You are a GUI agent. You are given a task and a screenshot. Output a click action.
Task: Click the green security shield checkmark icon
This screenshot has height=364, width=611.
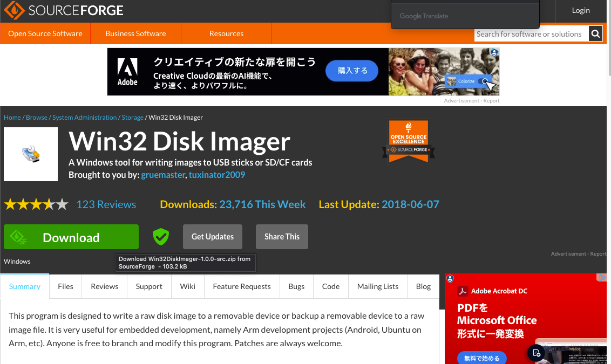(x=160, y=237)
